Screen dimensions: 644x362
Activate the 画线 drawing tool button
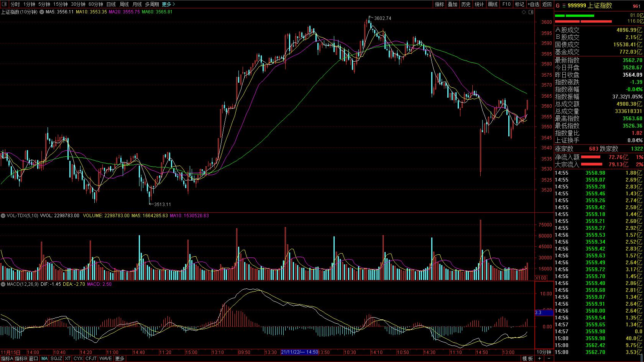[493, 4]
